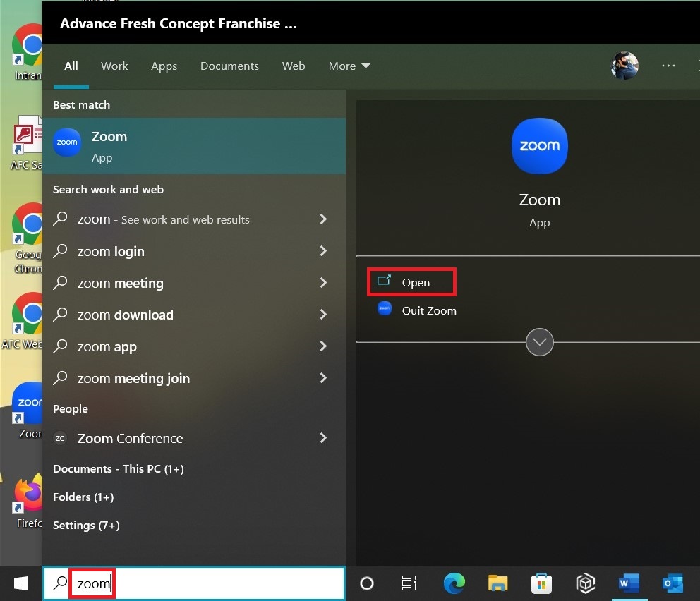700x601 pixels.
Task: Select the 'zoom login' search suggestion
Action: pyautogui.click(x=194, y=251)
